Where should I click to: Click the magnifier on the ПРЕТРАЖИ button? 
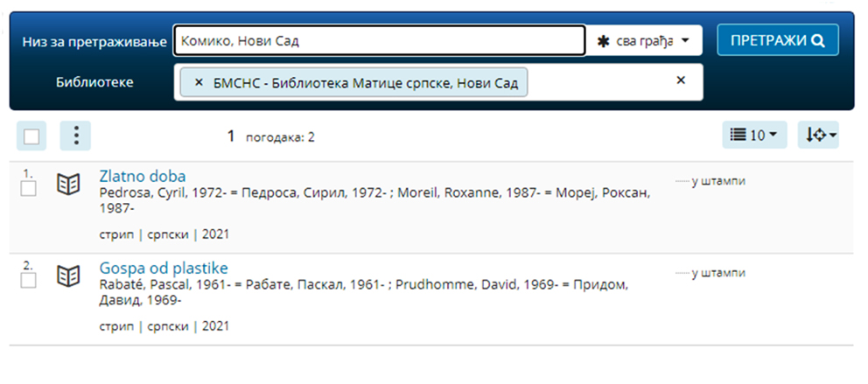818,40
